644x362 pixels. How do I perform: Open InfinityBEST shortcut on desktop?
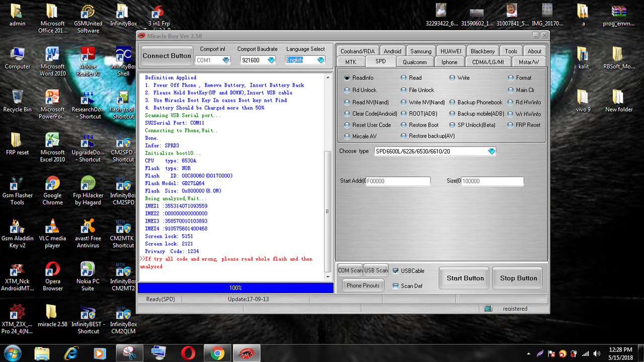[88, 319]
